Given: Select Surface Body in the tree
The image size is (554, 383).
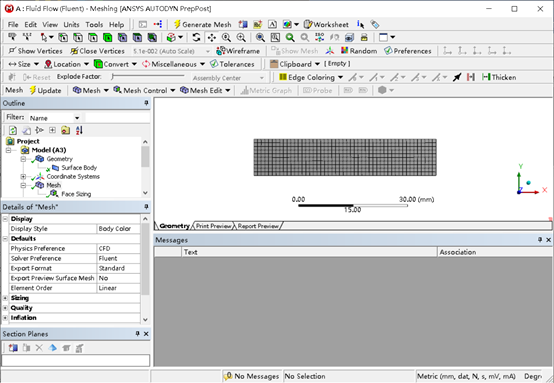Looking at the screenshot, I should [79, 167].
